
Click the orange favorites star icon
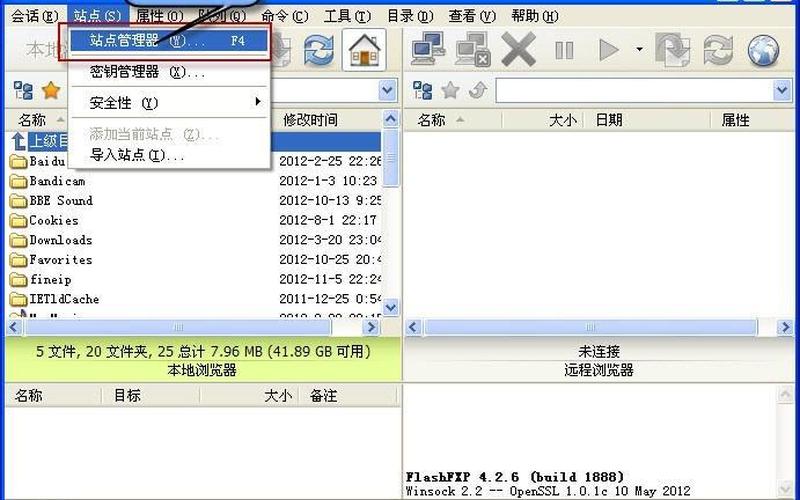51,90
